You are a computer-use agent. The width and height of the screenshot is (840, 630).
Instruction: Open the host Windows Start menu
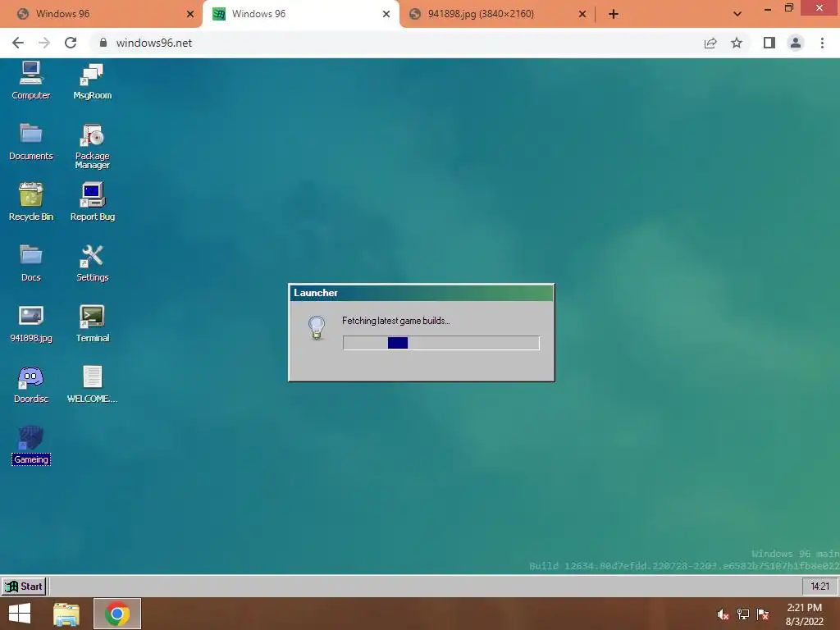tap(20, 614)
